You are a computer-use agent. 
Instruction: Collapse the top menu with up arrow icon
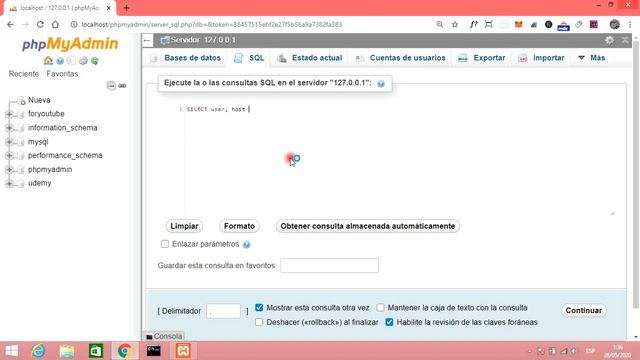624,40
